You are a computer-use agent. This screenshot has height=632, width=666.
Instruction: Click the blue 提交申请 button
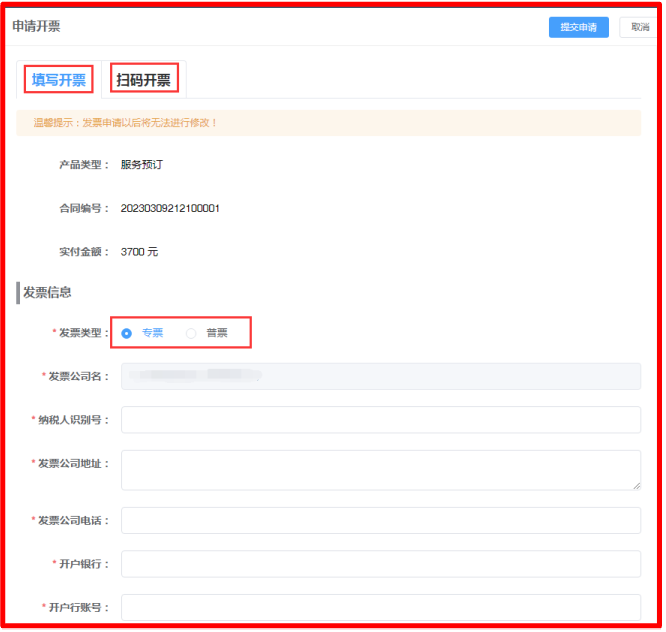[x=578, y=28]
